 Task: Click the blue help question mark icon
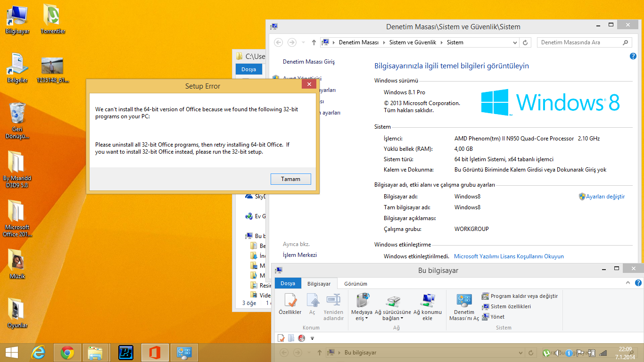tap(633, 56)
